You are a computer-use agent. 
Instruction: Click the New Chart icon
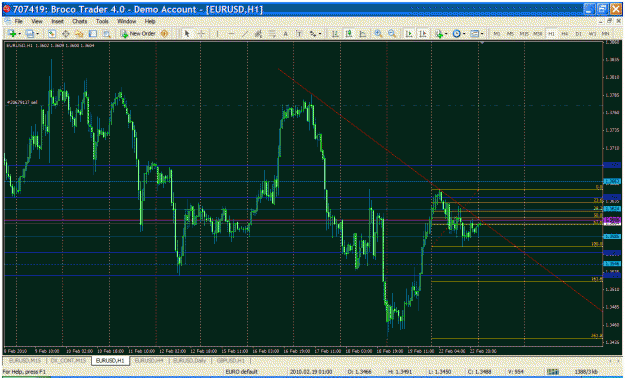tap(12, 34)
